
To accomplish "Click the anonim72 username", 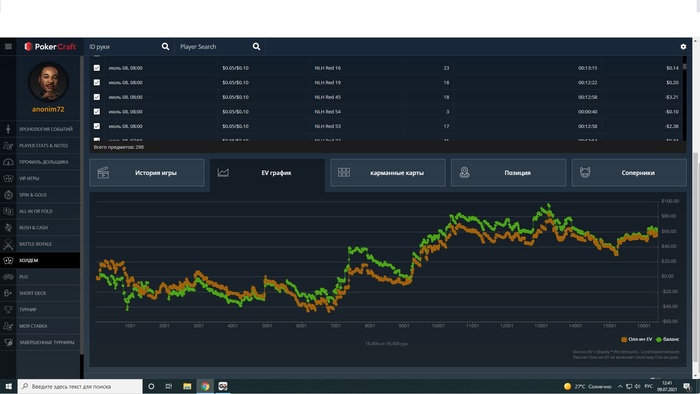I will point(48,109).
